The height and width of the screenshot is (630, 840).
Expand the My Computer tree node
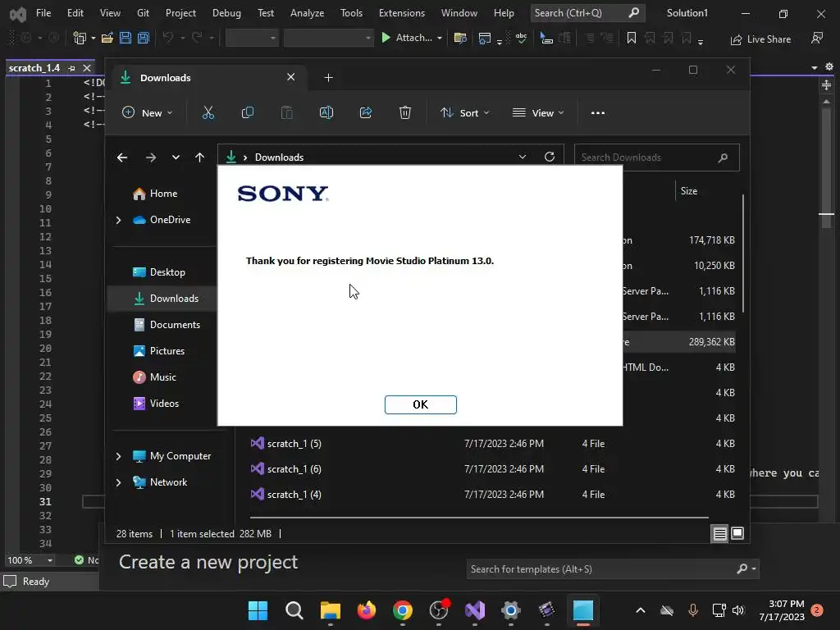click(x=118, y=456)
